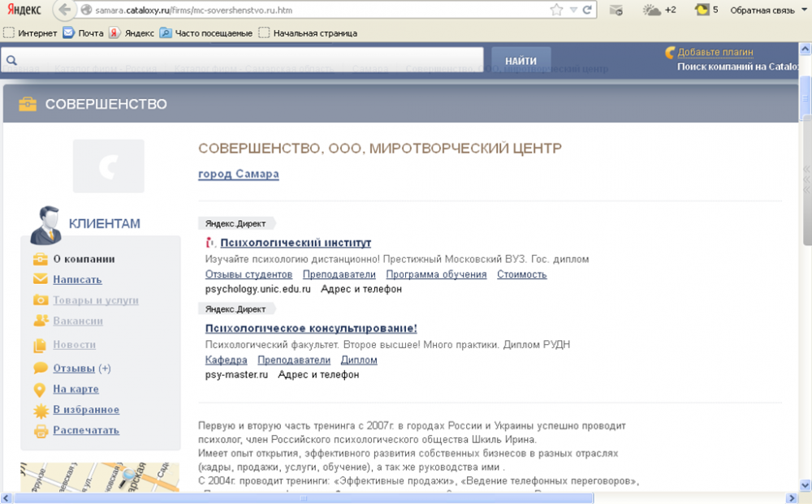Follow the город Самара link
The image size is (812, 504).
(x=238, y=174)
